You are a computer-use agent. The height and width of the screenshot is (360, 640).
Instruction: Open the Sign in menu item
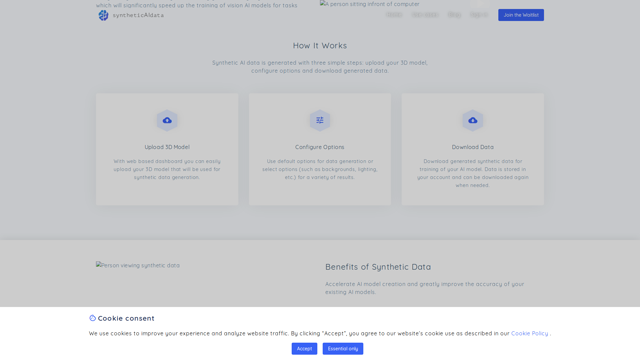click(479, 15)
